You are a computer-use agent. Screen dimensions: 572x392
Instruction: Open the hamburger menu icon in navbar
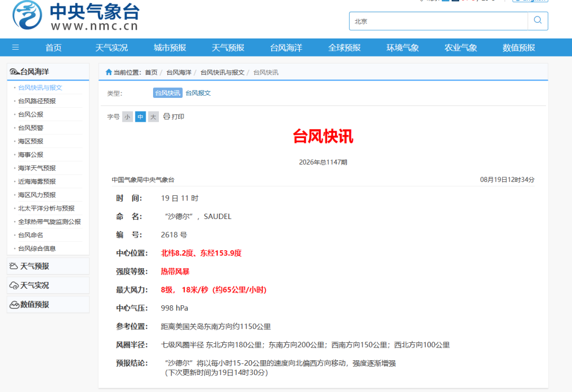pos(15,48)
